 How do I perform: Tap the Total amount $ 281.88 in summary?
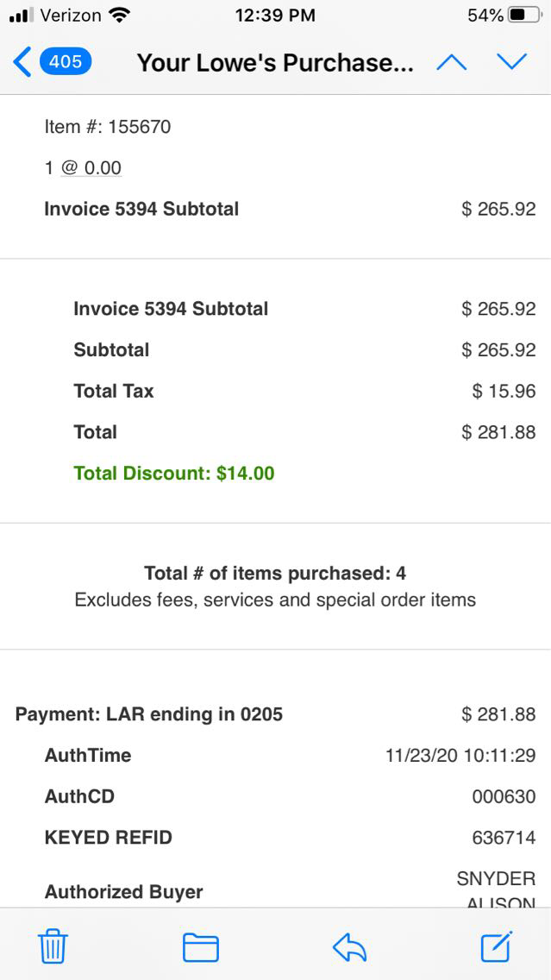click(x=498, y=432)
